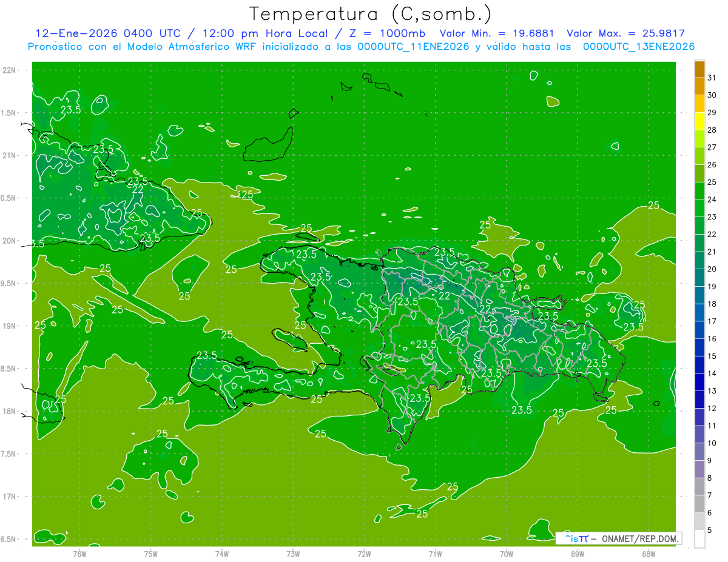Viewport: 728px width, 562px height.
Task: Click the 70W longitude axis label
Action: click(507, 554)
